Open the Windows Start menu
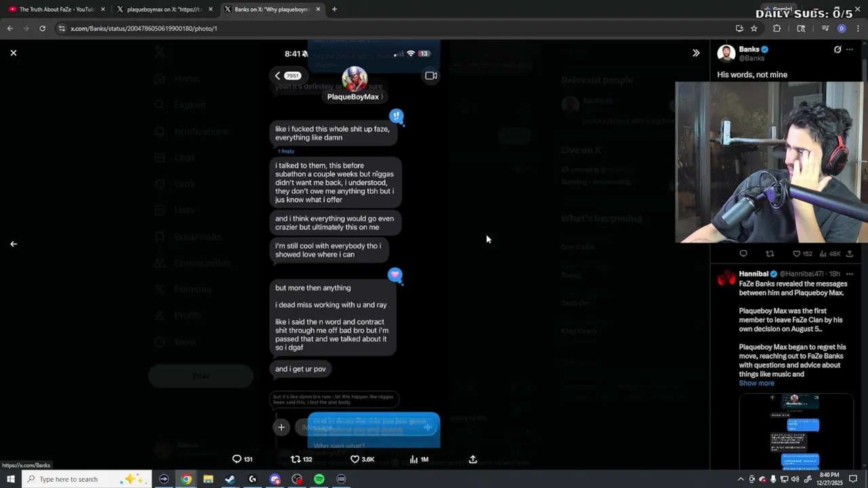The width and height of the screenshot is (868, 488). pyautogui.click(x=11, y=479)
